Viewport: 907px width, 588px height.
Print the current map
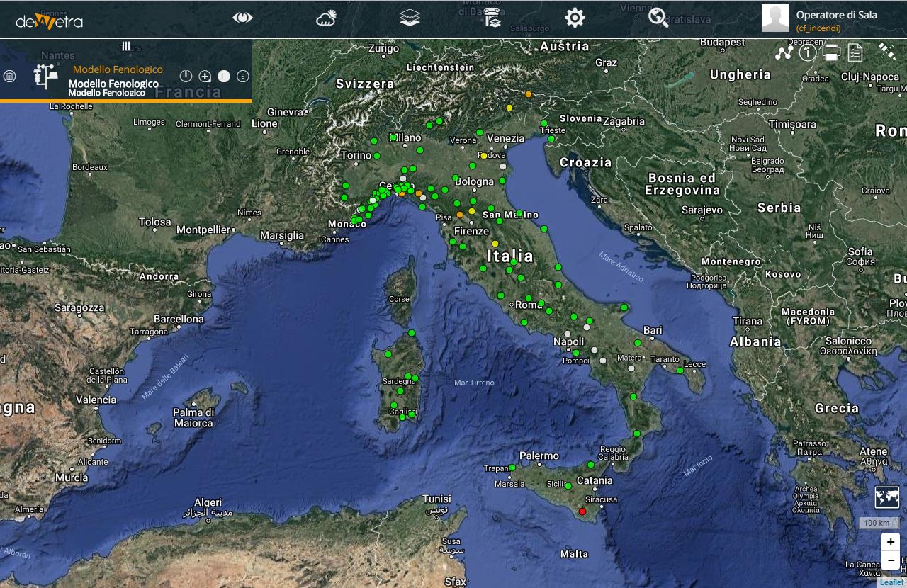click(x=832, y=52)
